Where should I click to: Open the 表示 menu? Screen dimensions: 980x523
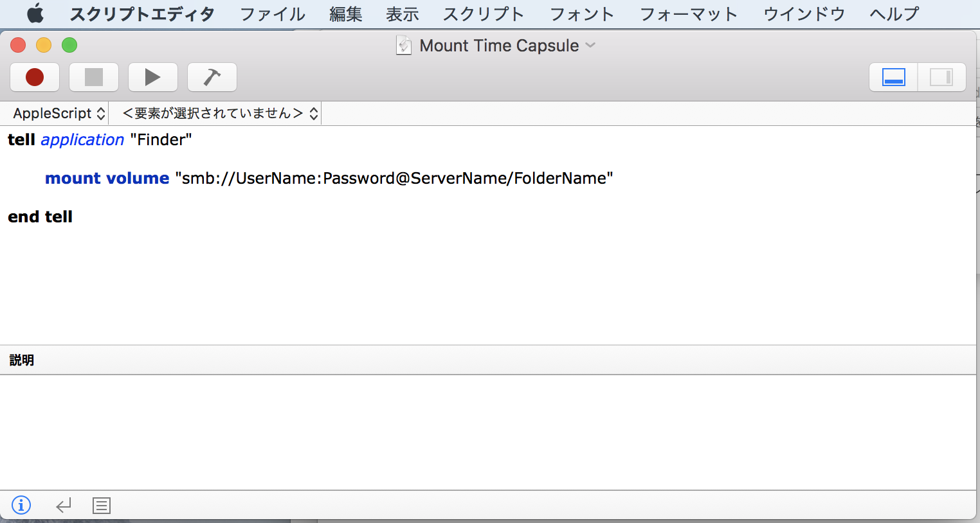(403, 14)
